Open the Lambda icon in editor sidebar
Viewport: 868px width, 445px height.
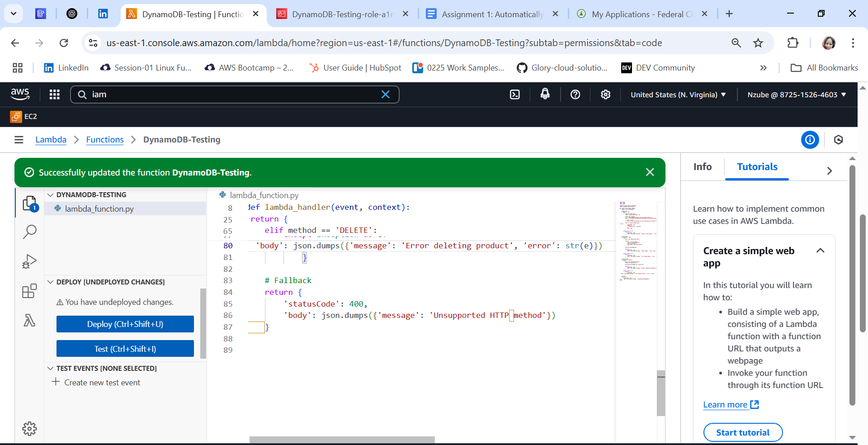[x=30, y=321]
